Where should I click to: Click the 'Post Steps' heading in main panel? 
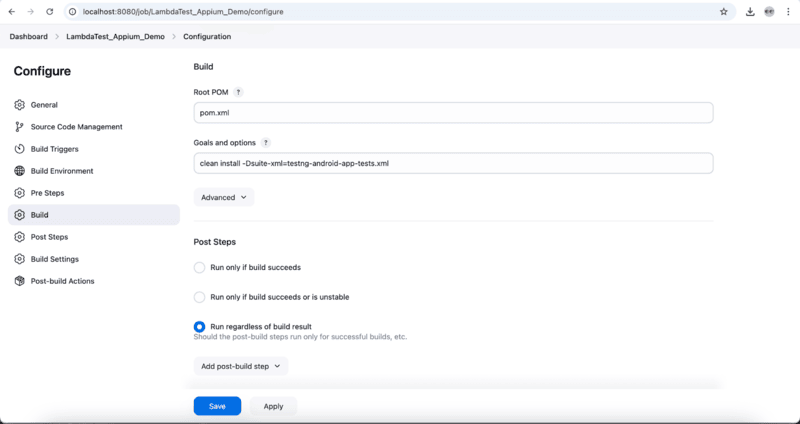215,242
